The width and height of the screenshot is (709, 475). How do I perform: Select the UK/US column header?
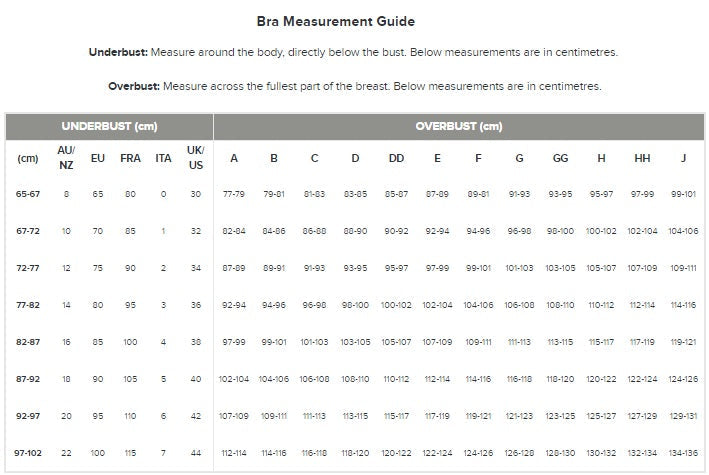[195, 158]
